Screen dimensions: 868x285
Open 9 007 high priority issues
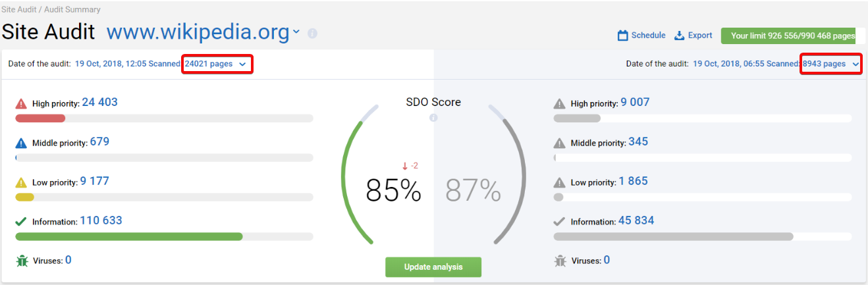coord(635,102)
